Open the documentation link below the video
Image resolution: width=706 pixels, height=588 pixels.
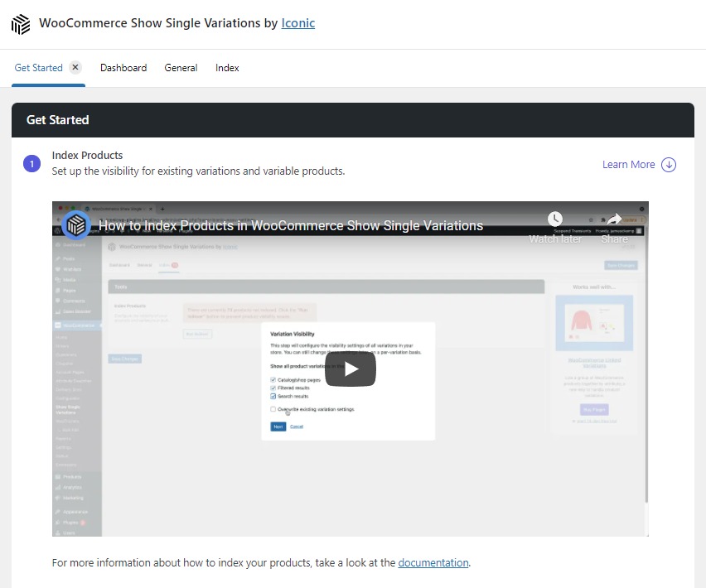tap(433, 562)
